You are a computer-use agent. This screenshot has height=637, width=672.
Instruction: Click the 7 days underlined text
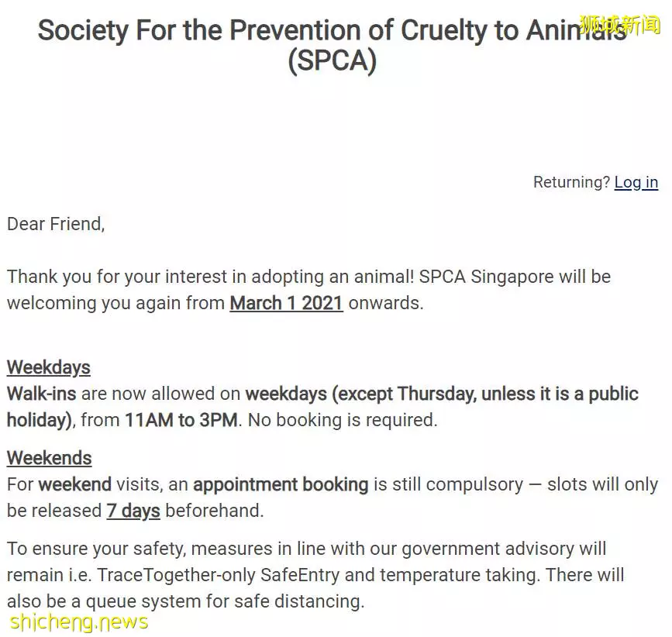133,511
